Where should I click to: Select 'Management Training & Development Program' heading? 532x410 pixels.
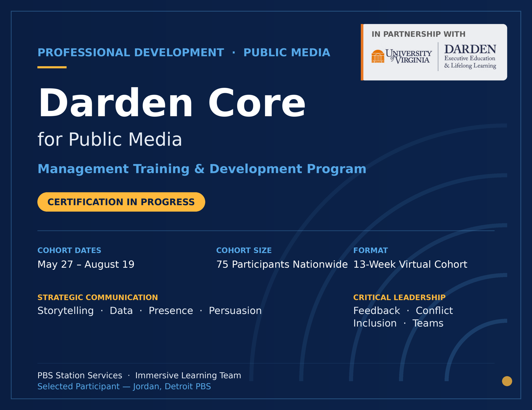pos(202,169)
